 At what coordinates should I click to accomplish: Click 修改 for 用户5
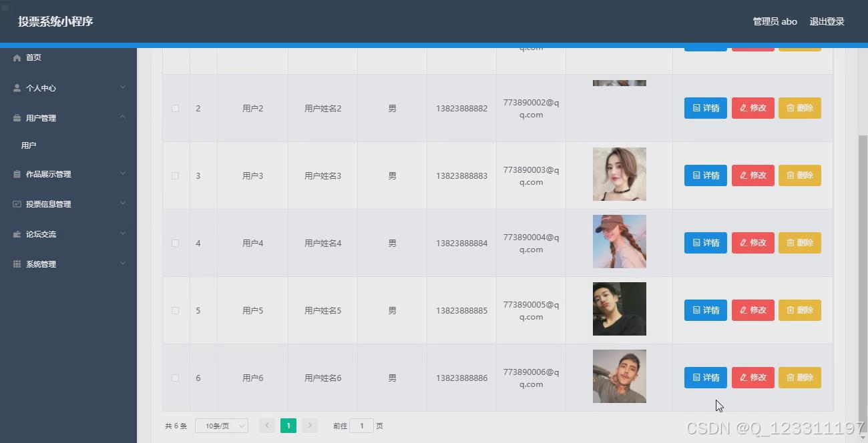(753, 310)
